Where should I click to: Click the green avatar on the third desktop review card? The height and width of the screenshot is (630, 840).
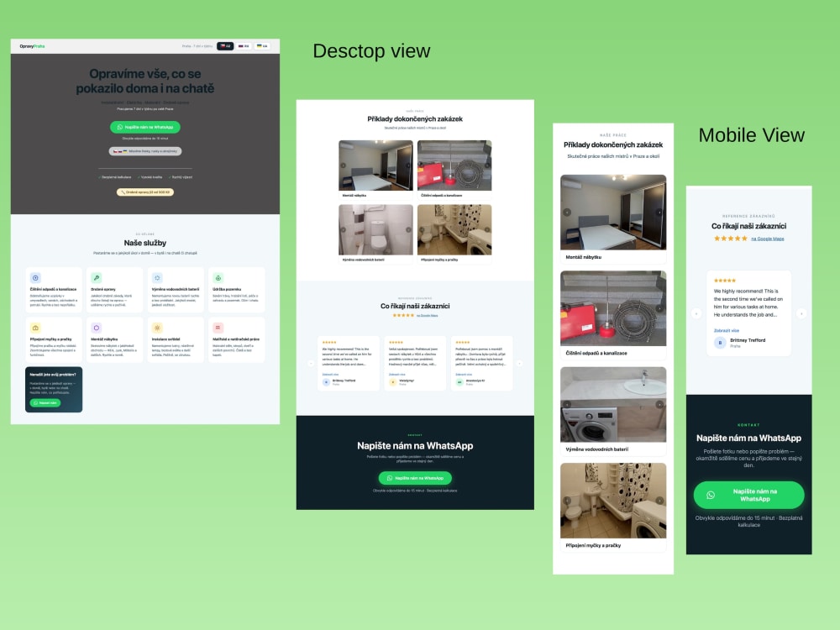click(x=459, y=382)
